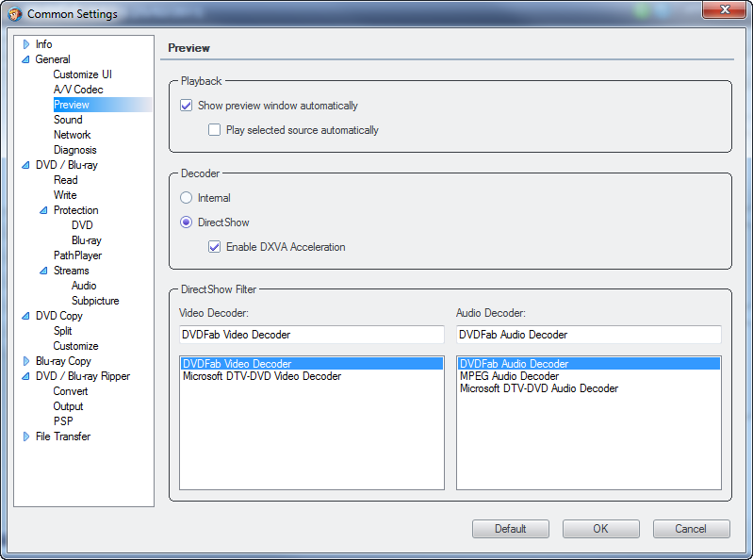Close the Common Settings dialog
This screenshot has width=753, height=560.
(x=724, y=9)
